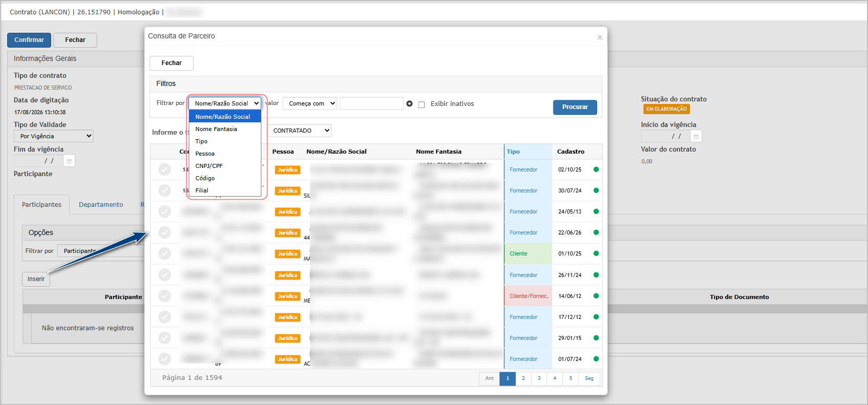Close the Consulta de Parceiro dialog with X

(599, 37)
